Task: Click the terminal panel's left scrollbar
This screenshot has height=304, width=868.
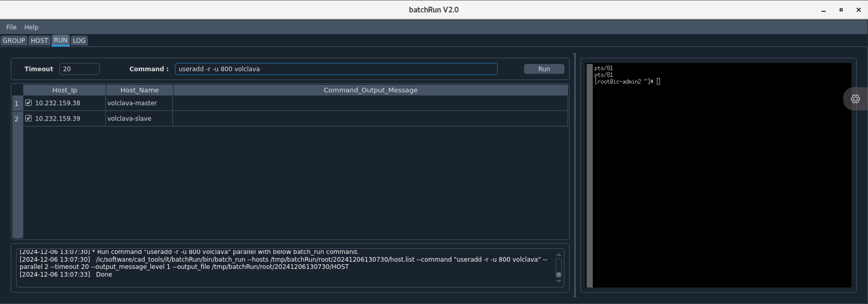Action: click(589, 175)
